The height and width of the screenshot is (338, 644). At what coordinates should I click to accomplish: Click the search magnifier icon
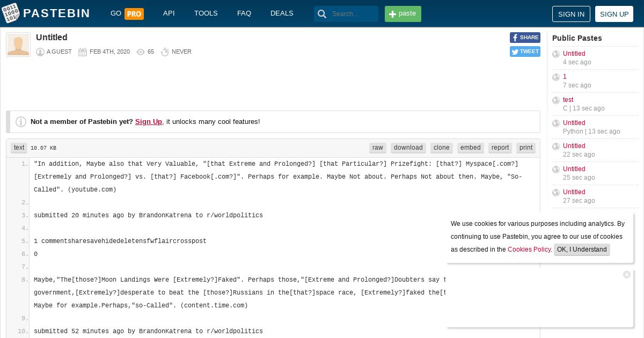tap(322, 14)
